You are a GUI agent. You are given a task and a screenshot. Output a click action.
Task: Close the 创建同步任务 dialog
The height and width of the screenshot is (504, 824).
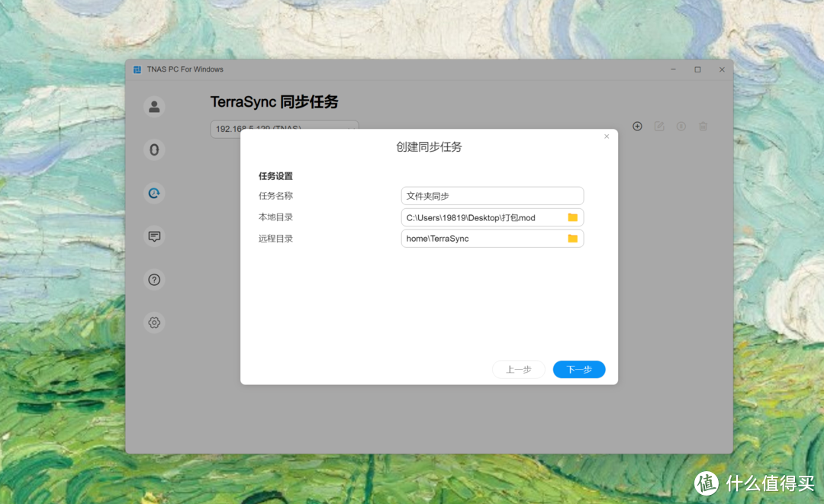(607, 136)
